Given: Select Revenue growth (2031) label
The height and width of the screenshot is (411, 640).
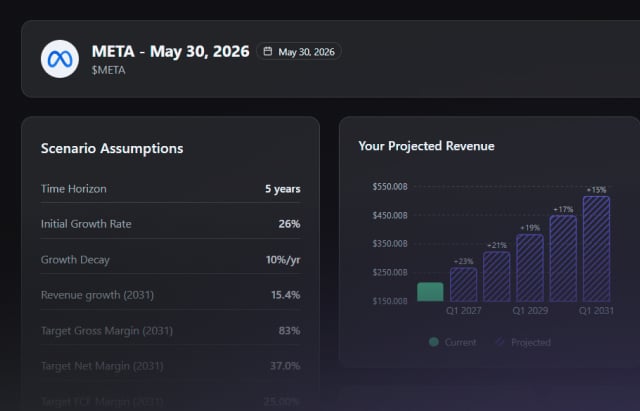Looking at the screenshot, I should (97, 295).
